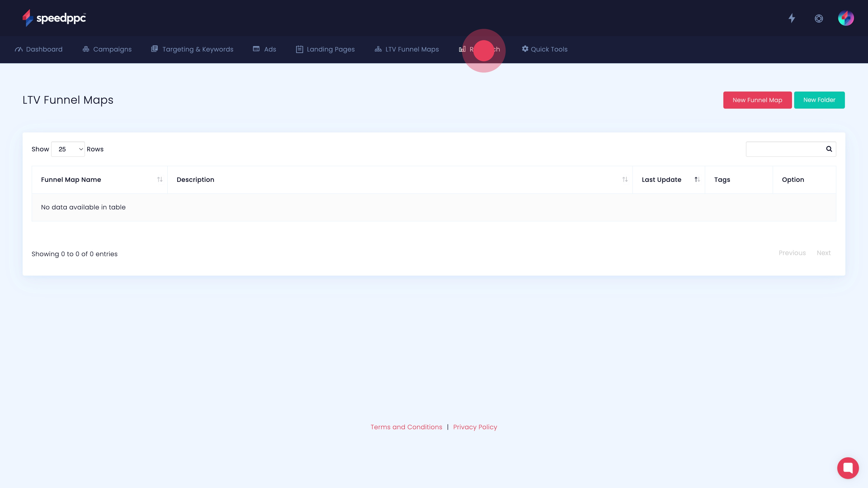This screenshot has height=488, width=868.
Task: Open the Privacy Policy link
Action: click(x=475, y=427)
